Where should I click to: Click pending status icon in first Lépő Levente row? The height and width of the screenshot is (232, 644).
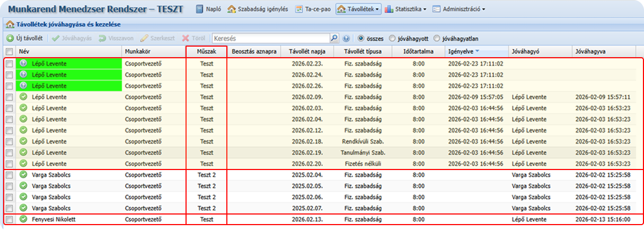point(23,64)
